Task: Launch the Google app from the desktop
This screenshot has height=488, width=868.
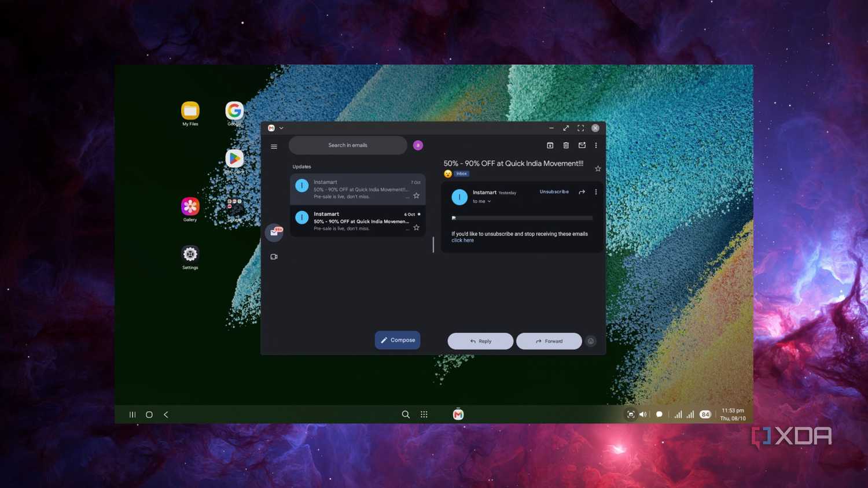Action: click(234, 113)
